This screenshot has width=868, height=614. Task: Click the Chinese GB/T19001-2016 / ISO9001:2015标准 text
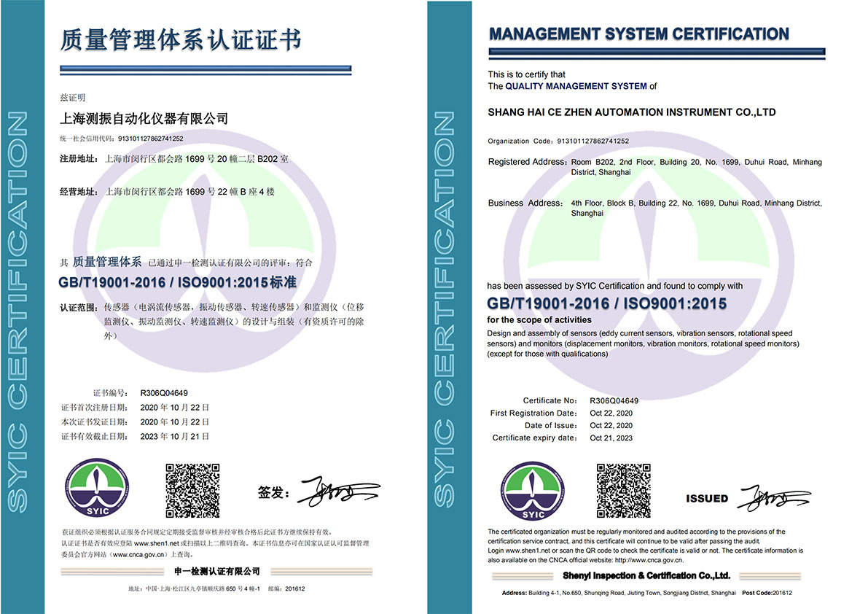click(x=177, y=282)
